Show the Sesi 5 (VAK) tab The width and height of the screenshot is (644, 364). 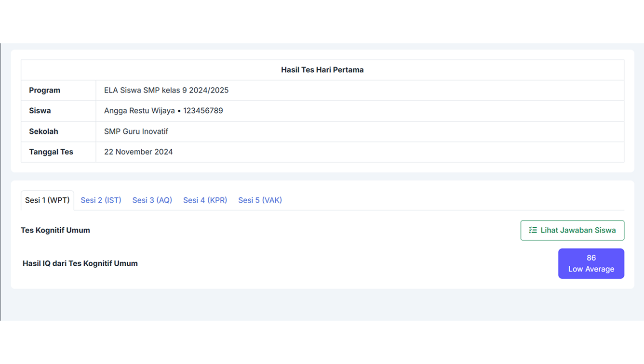(260, 200)
